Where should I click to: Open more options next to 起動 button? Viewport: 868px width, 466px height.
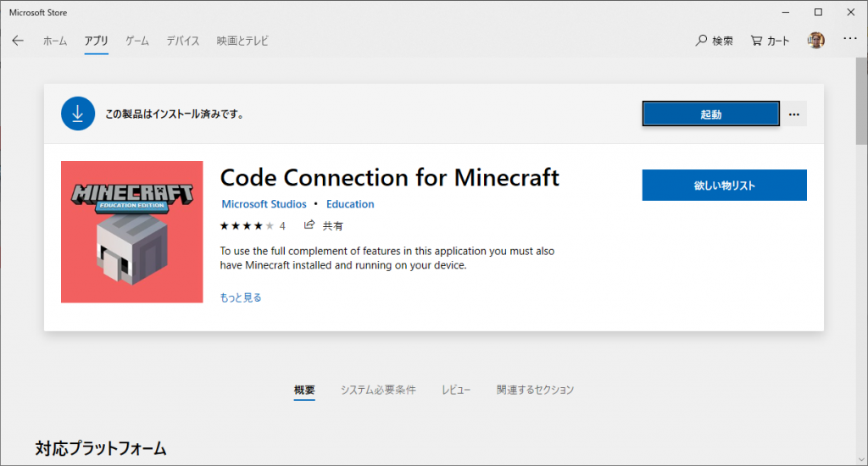click(793, 114)
